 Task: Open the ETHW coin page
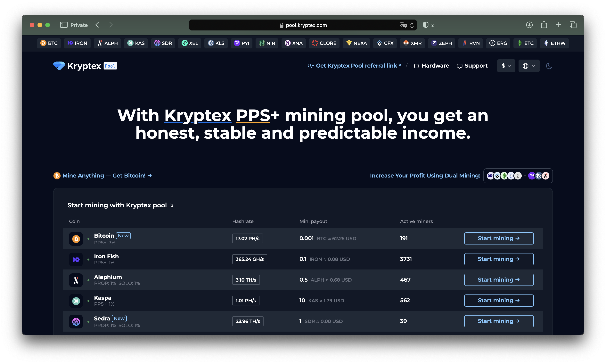[554, 43]
